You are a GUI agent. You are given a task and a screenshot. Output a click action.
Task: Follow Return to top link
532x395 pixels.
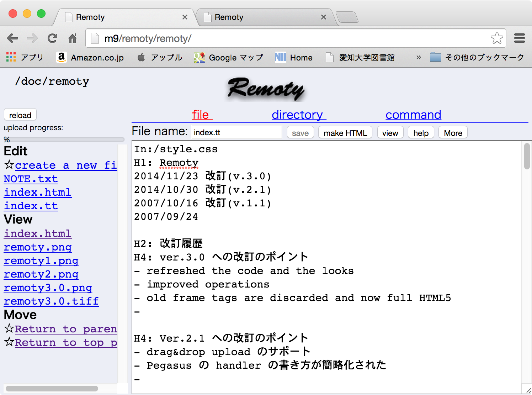point(66,342)
